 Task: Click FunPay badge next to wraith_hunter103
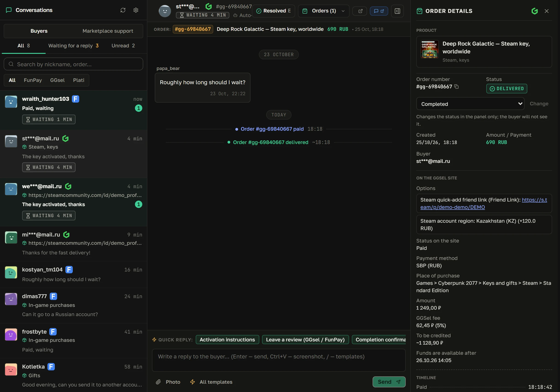tap(76, 99)
